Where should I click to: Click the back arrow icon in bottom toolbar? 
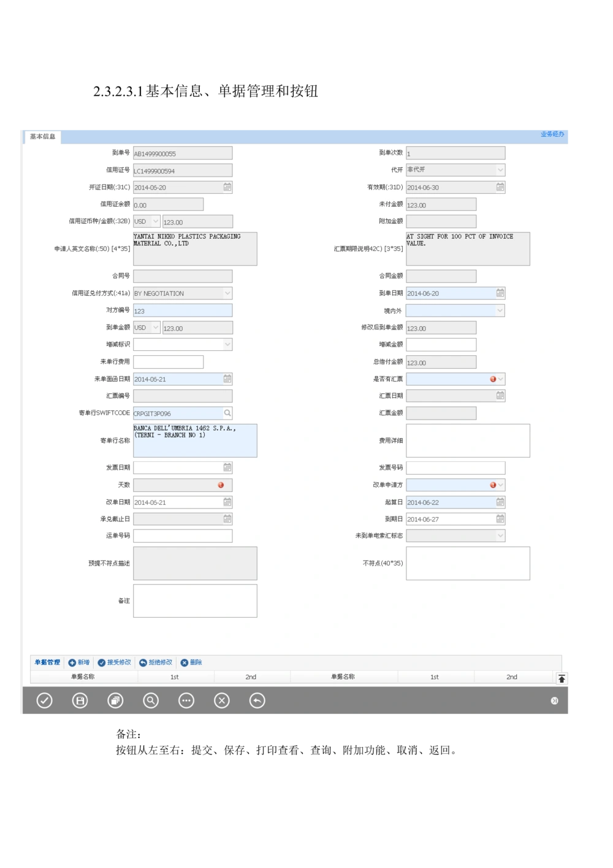tap(257, 700)
